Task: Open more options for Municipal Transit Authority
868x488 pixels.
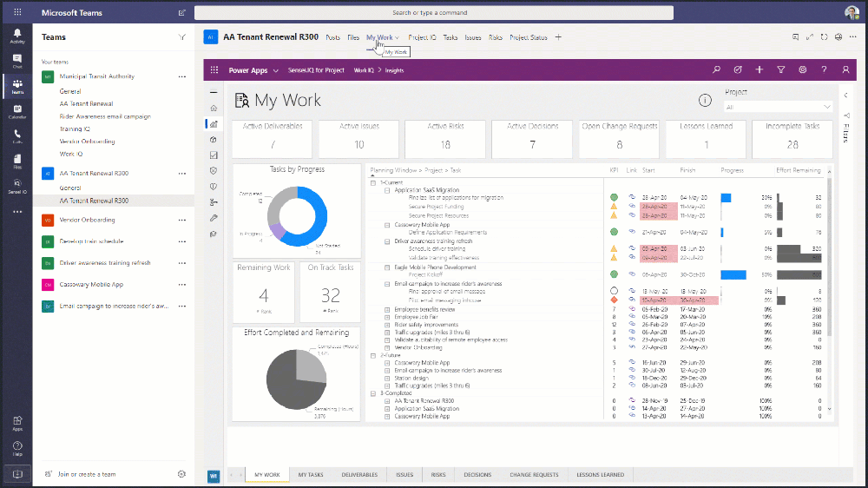Action: click(182, 77)
